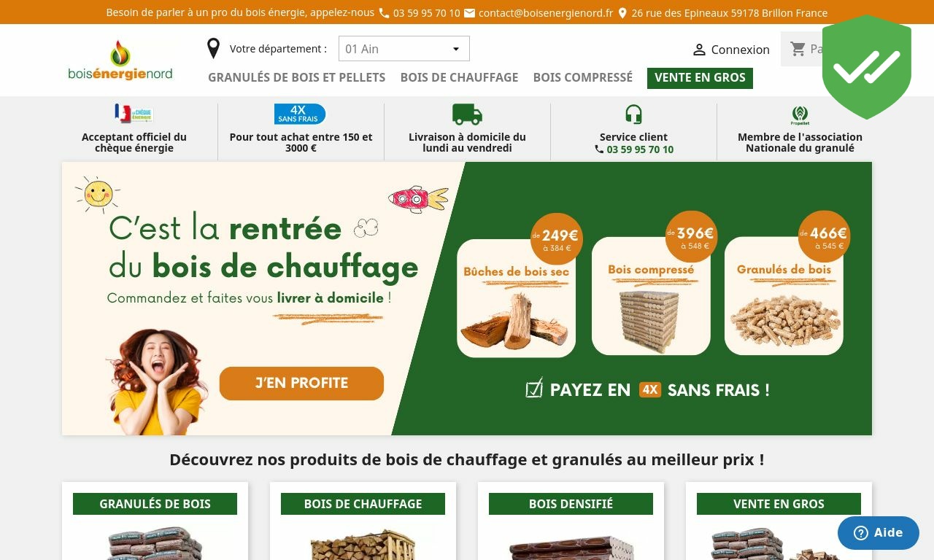Image resolution: width=934 pixels, height=560 pixels.
Task: Click the green shield trust badge
Action: pyautogui.click(x=867, y=67)
